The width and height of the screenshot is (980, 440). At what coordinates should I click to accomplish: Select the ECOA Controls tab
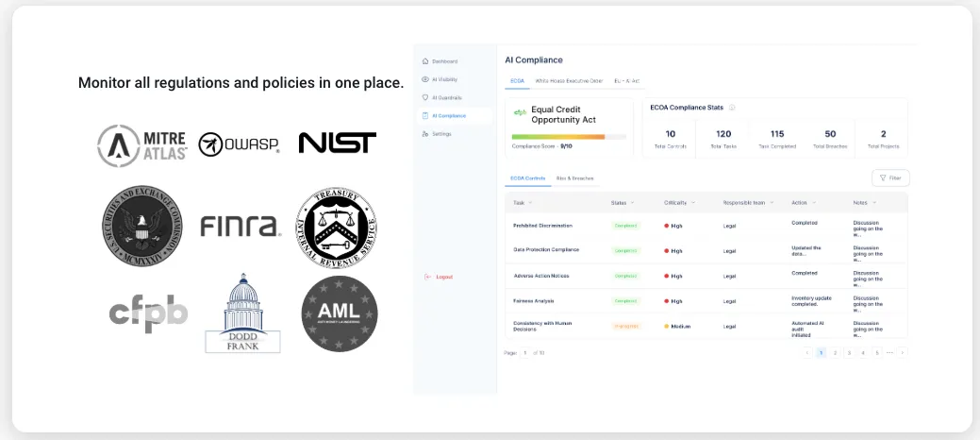click(x=527, y=178)
